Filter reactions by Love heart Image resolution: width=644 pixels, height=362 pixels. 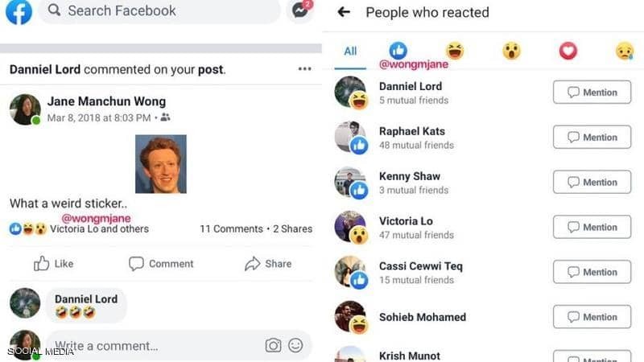[568, 51]
